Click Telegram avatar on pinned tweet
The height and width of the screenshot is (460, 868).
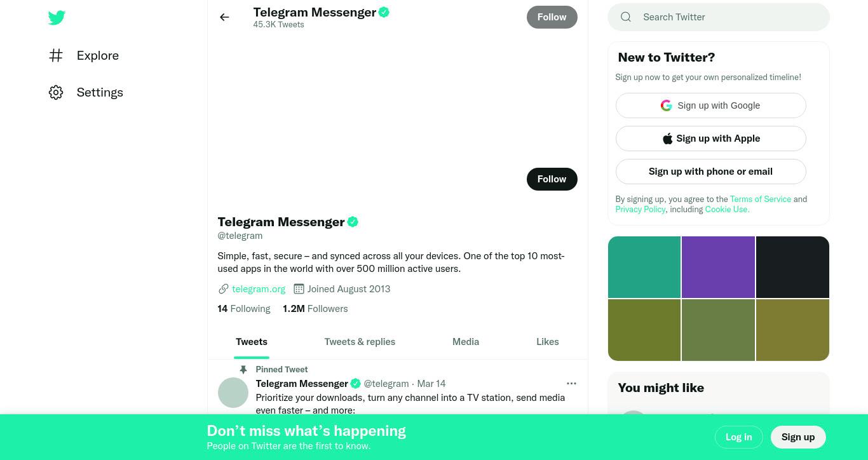[233, 393]
